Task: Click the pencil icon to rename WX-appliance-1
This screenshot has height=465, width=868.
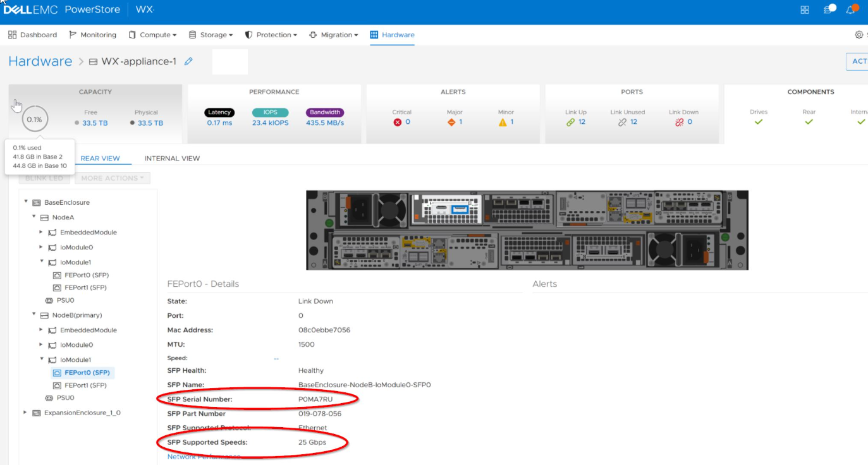Action: tap(188, 61)
